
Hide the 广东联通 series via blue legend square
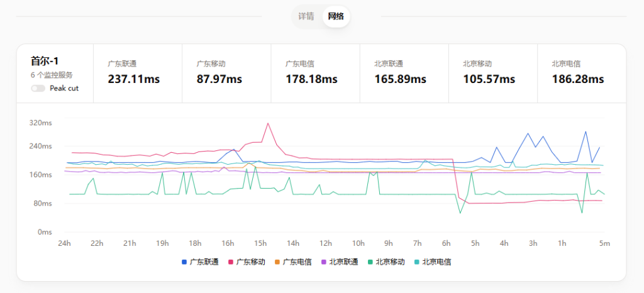point(184,262)
